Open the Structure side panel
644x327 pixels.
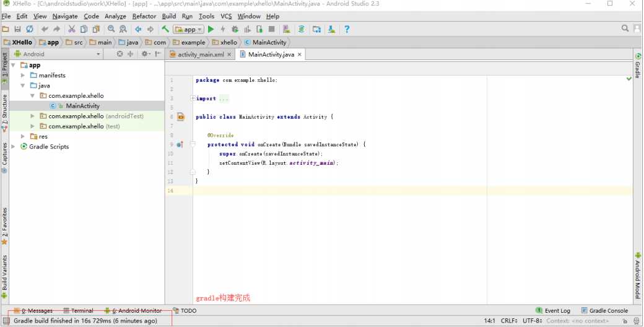(4, 113)
